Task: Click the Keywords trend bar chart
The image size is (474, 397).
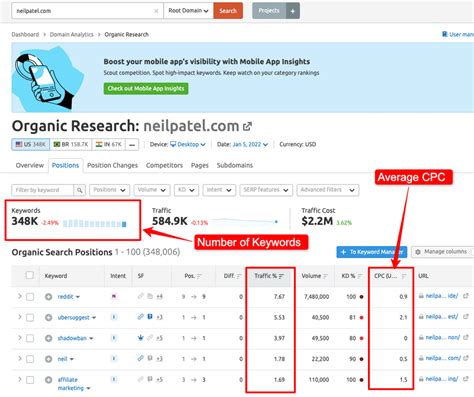Action: coord(95,224)
